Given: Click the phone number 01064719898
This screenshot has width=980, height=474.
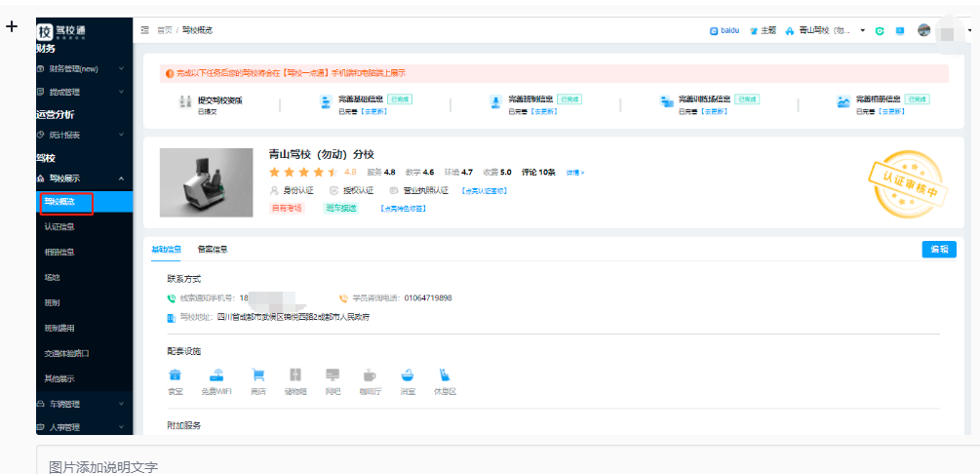Looking at the screenshot, I should click(x=428, y=298).
